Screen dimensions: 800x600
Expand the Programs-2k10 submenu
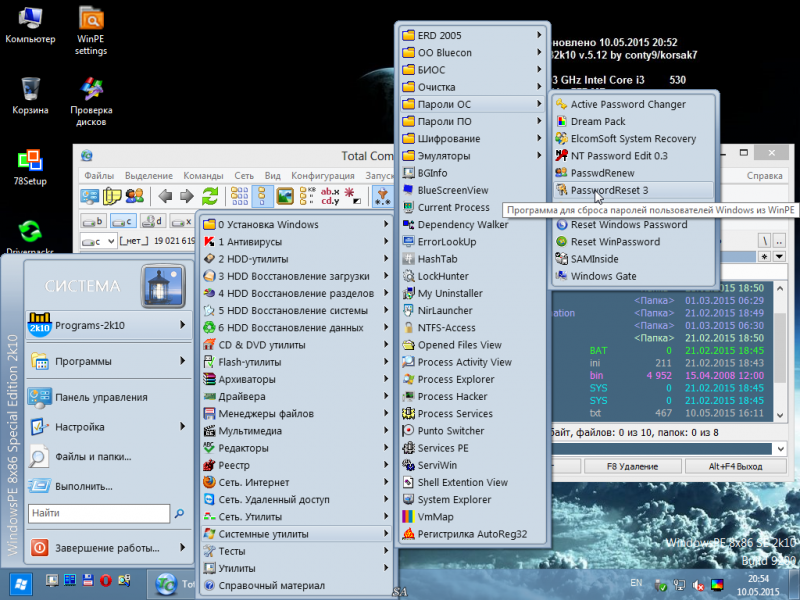pyautogui.click(x=108, y=325)
